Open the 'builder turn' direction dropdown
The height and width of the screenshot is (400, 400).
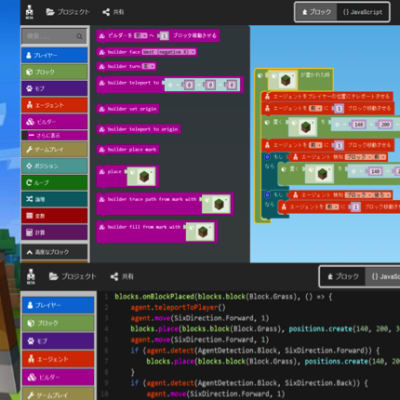[x=149, y=66]
